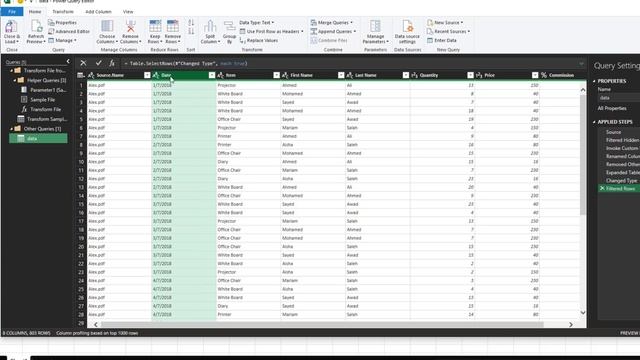This screenshot has width=640, height=360.
Task: Collapse the PROPERTIES section
Action: point(594,81)
